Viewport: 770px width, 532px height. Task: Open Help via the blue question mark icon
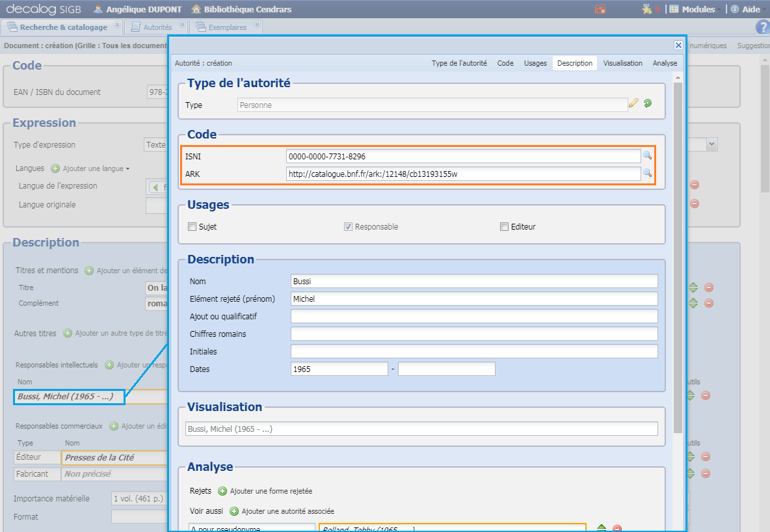(x=762, y=27)
